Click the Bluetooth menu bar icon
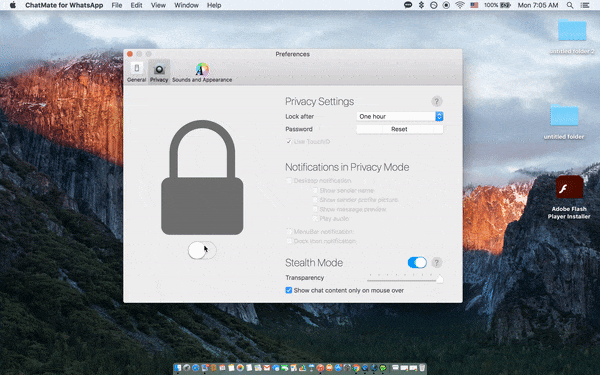 [x=421, y=5]
